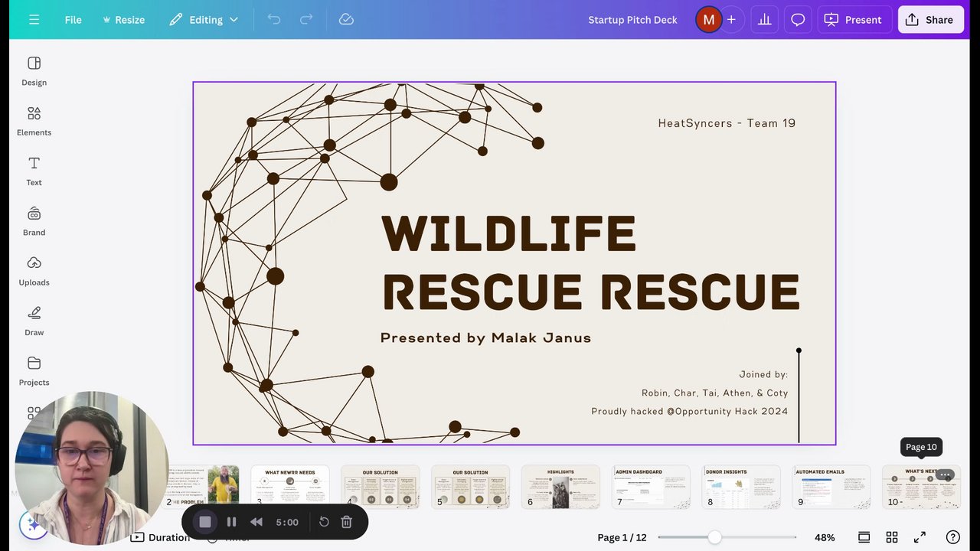Stop the recording with square button
Viewport: 980px width, 551px height.
[x=204, y=522]
